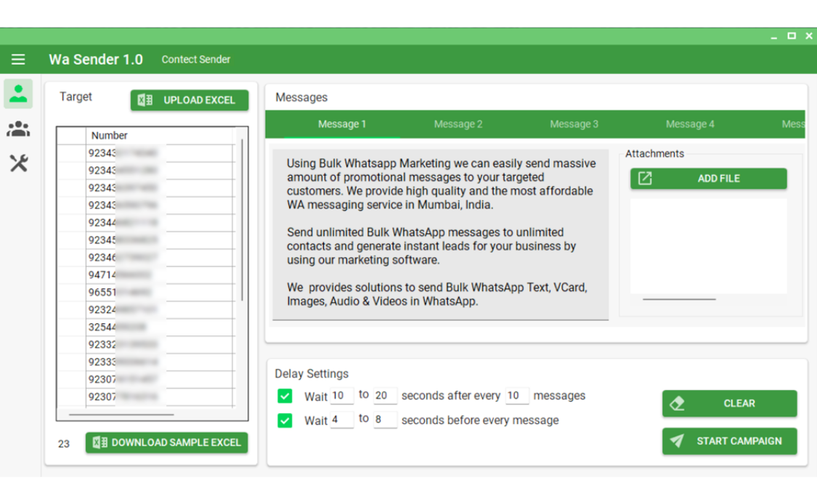This screenshot has height=504, width=817.
Task: Select the row starting with 92344
Action: click(x=146, y=222)
